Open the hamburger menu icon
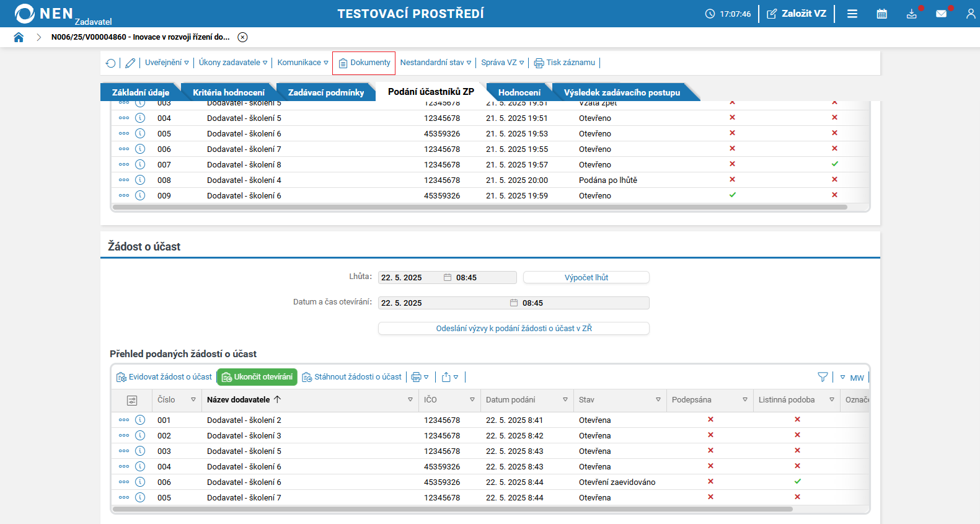Viewport: 980px width, 524px height. (x=852, y=14)
